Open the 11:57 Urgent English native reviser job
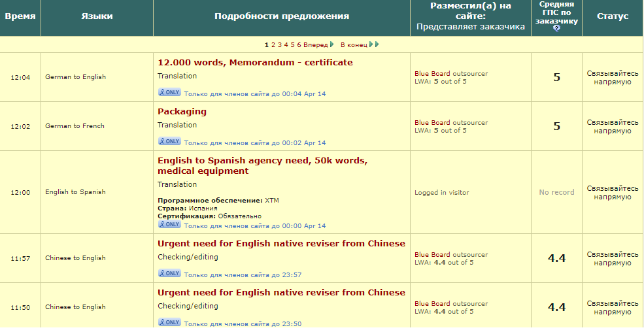 281,244
